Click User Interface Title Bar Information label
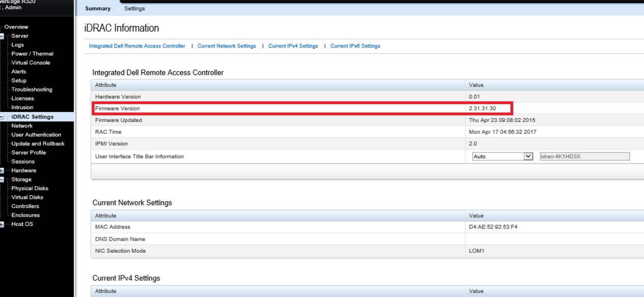 139,156
